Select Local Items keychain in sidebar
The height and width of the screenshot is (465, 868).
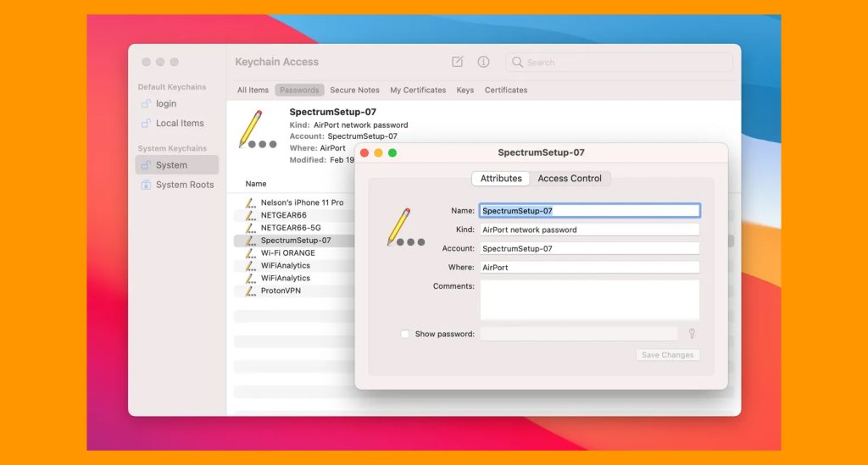[176, 123]
